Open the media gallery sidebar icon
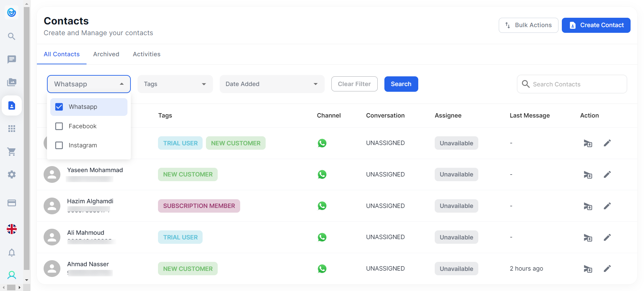Viewport: 644px width, 291px height. [x=12, y=82]
